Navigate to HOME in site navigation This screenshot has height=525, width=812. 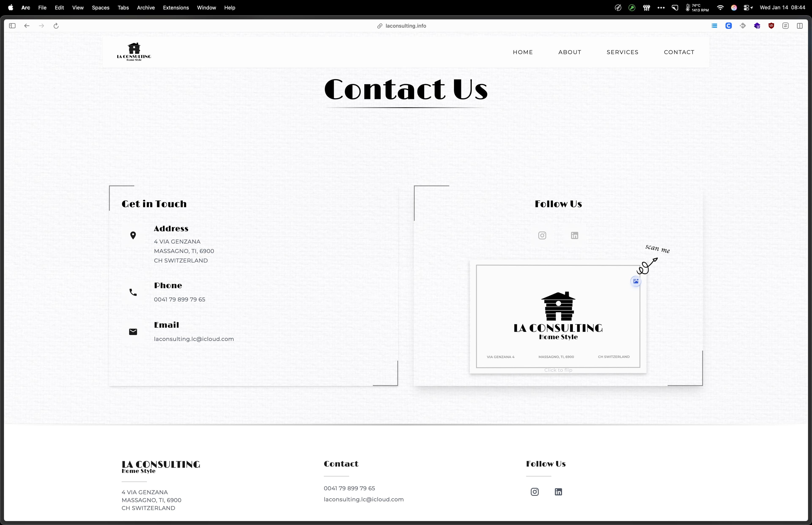pos(523,52)
